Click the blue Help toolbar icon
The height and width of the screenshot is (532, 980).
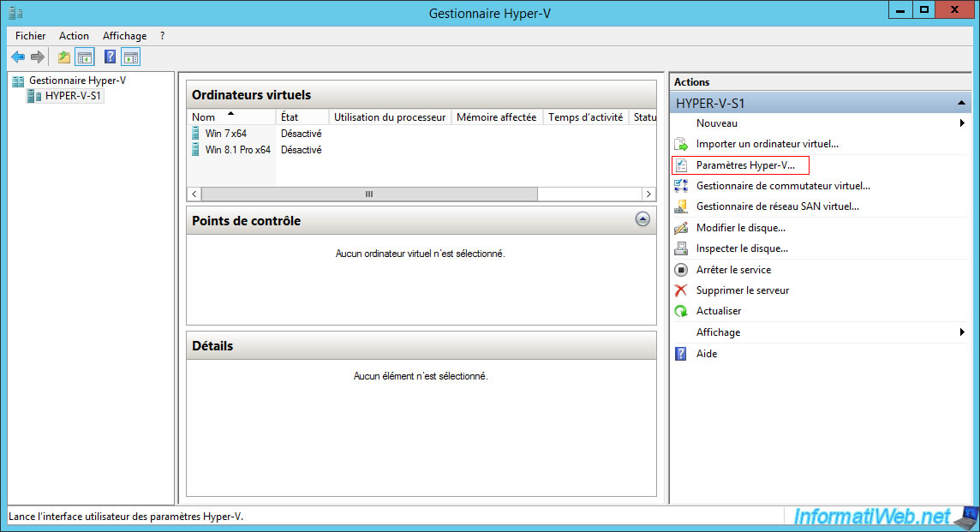tap(110, 57)
